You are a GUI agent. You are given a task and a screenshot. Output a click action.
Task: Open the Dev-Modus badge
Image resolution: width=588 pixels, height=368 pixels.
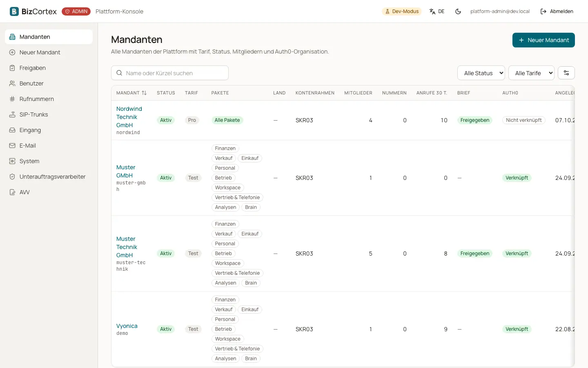coord(402,11)
